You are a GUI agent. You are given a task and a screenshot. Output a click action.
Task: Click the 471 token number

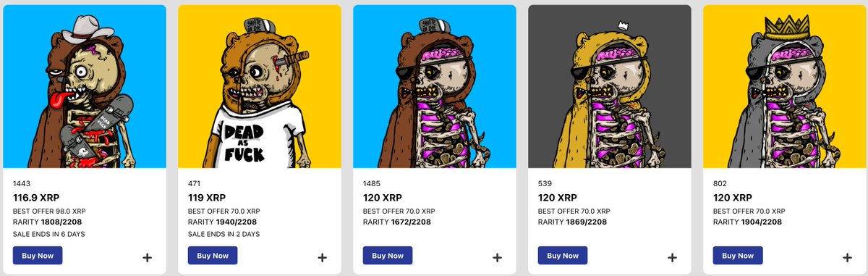[x=194, y=184]
